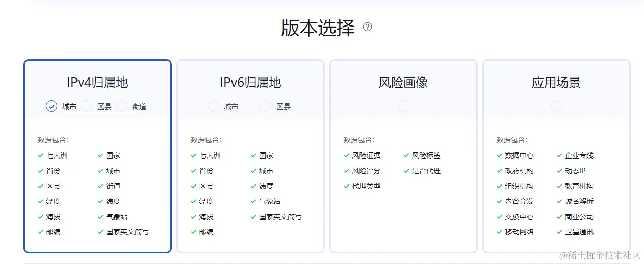This screenshot has height=264, width=644.
Task: Click the 版本选择 heading
Action: coord(318,28)
